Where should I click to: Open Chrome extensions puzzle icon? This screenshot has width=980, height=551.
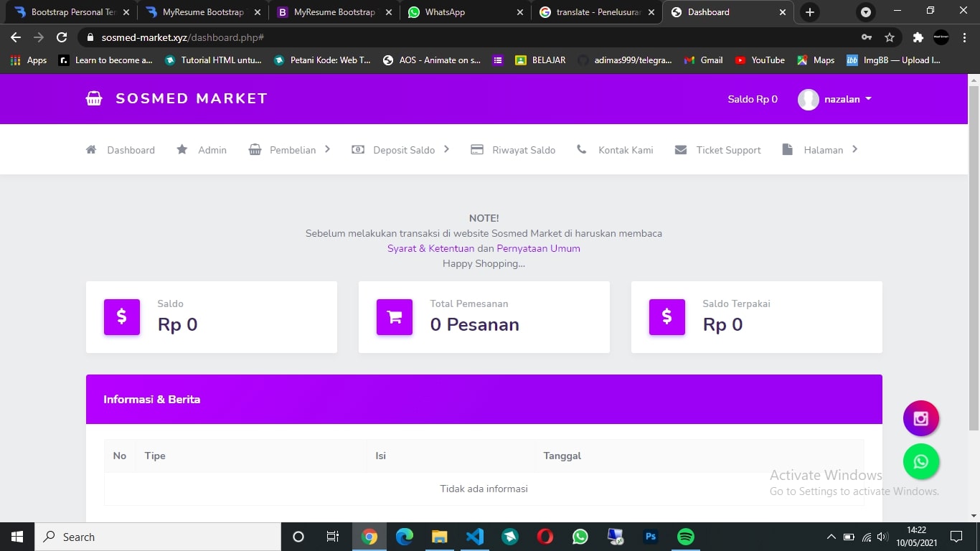point(918,37)
